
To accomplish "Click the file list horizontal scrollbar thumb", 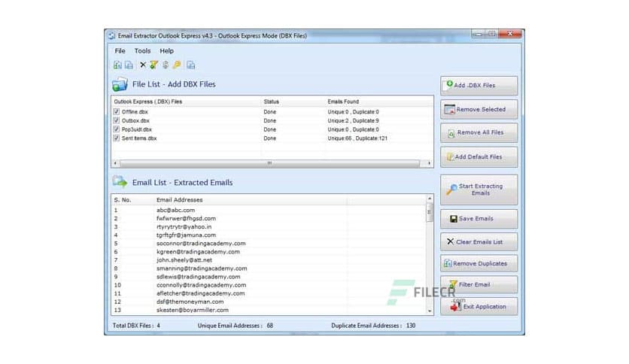I will pyautogui.click(x=269, y=163).
